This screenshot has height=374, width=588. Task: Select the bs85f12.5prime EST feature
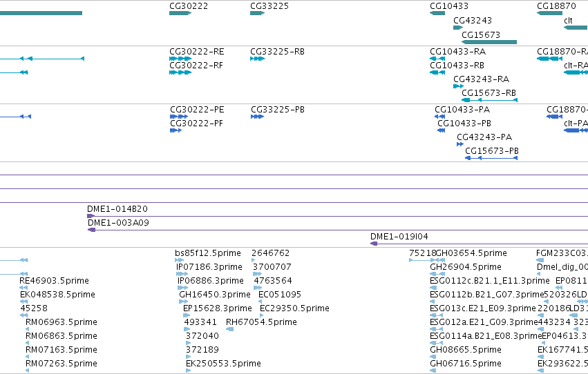tap(179, 260)
